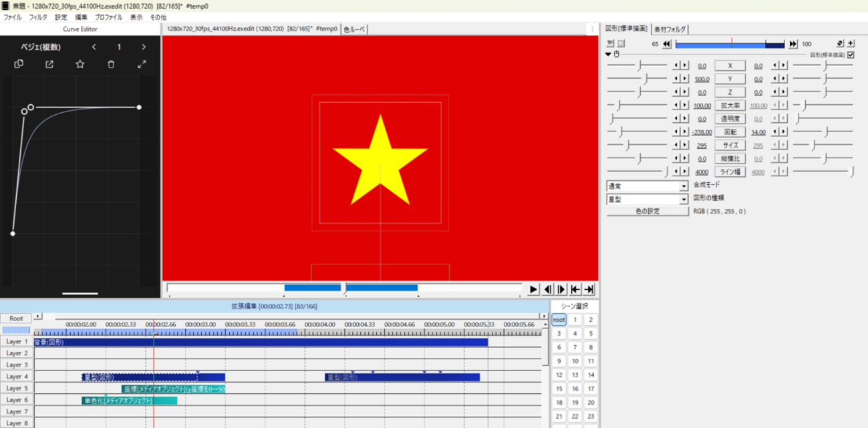
Task: Toggle Layer 5 visibility button
Action: (16, 388)
